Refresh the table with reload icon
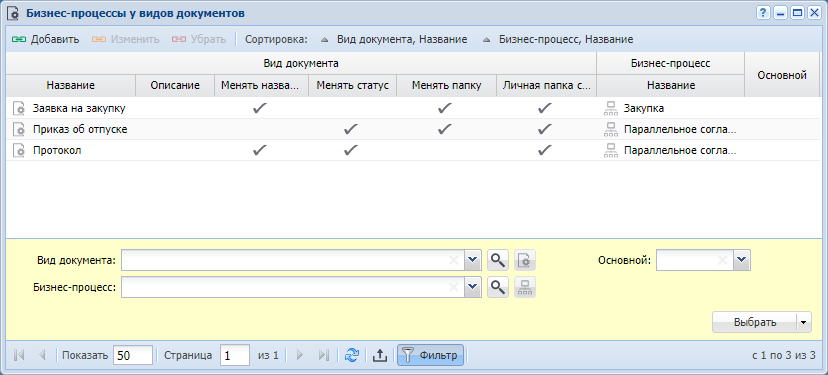Screen dimensions: 828x375 click(x=351, y=355)
